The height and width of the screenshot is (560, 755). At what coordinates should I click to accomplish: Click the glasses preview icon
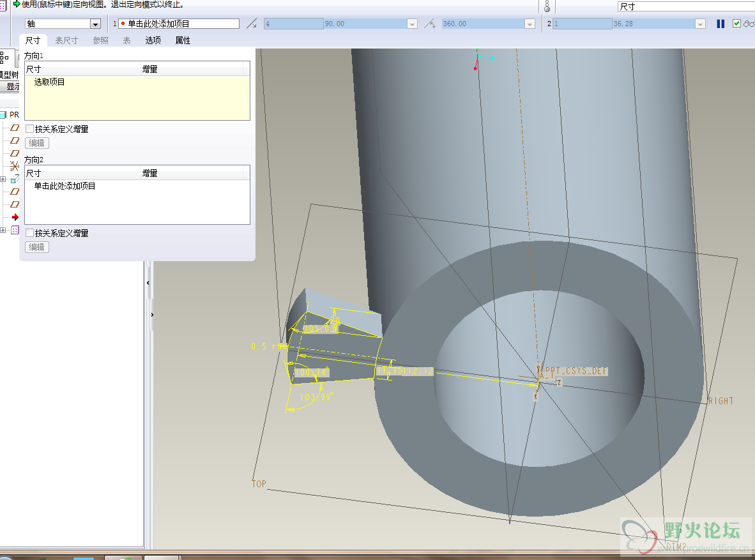pyautogui.click(x=749, y=24)
